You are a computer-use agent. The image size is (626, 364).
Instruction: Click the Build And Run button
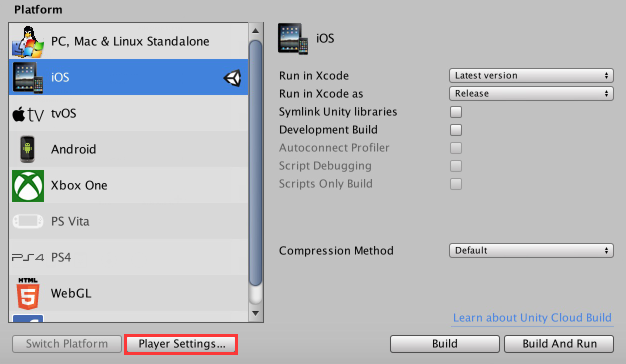click(x=559, y=344)
